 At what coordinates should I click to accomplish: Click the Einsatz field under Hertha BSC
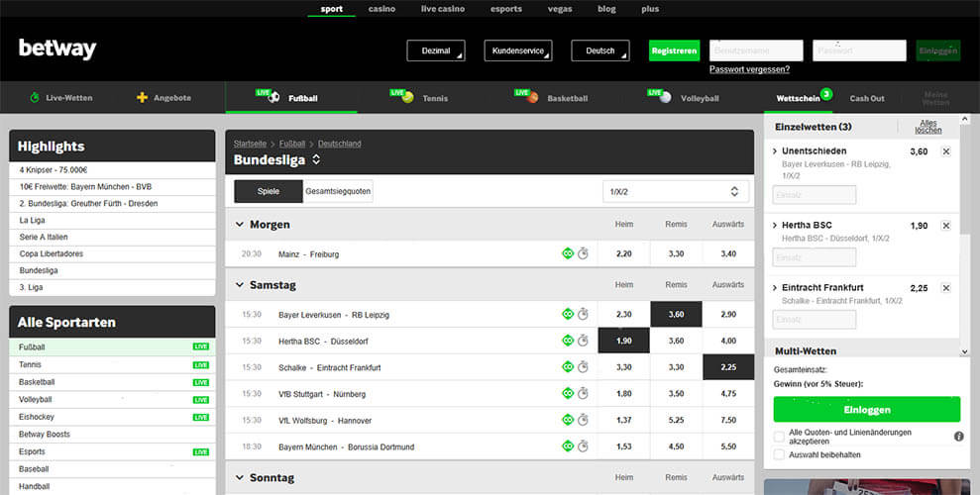(x=815, y=257)
